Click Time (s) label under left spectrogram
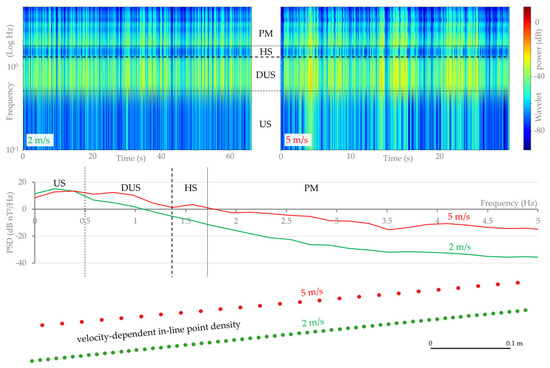This screenshot has width=550, height=368. tap(131, 158)
